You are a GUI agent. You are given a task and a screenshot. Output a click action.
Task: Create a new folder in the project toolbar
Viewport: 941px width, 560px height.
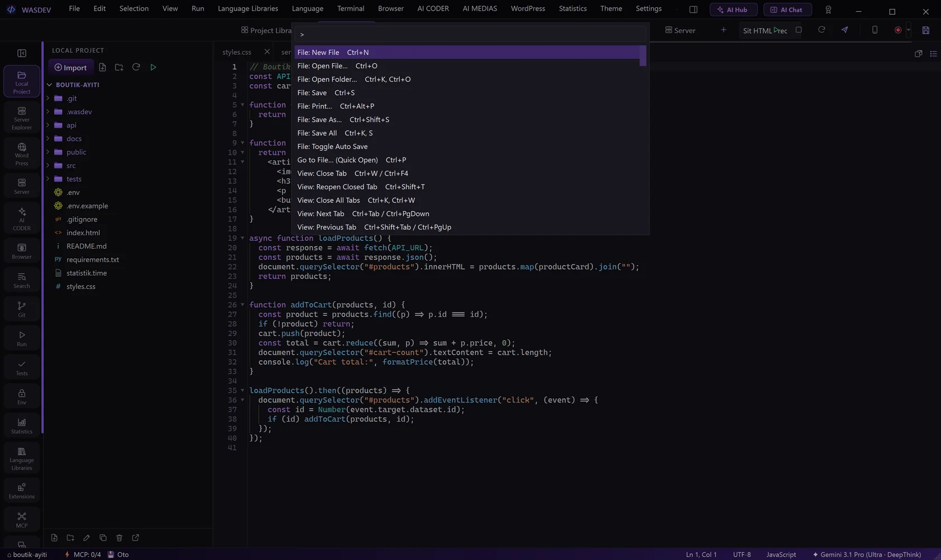(119, 67)
